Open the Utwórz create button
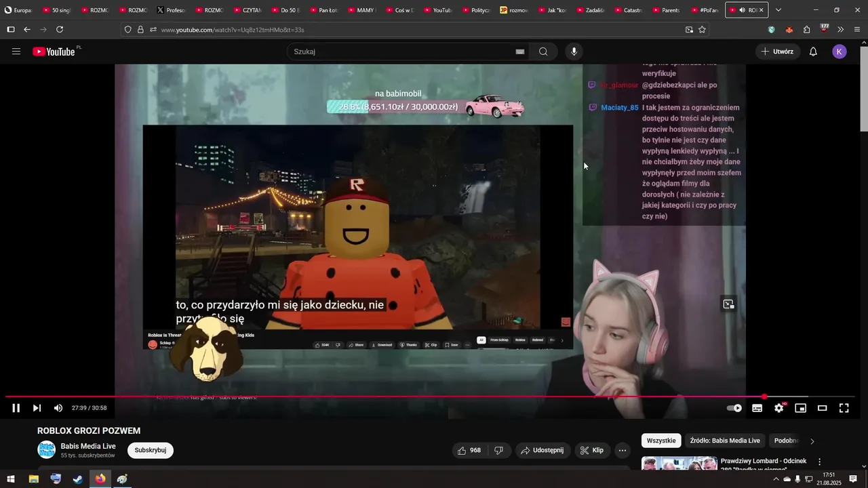The width and height of the screenshot is (868, 488). pos(777,52)
